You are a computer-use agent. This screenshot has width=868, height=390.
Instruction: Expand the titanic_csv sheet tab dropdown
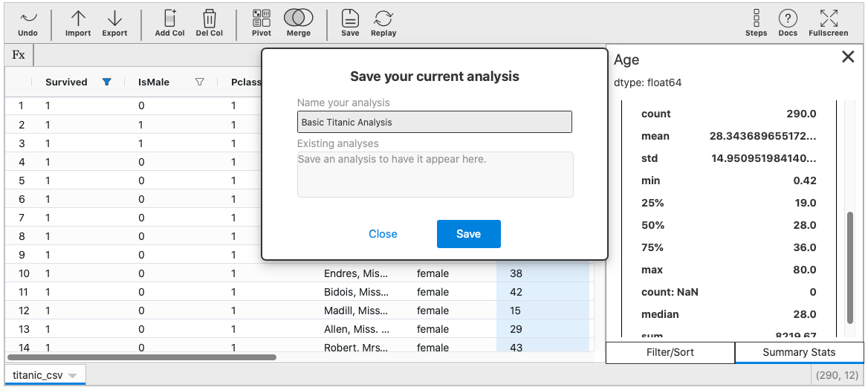click(72, 376)
